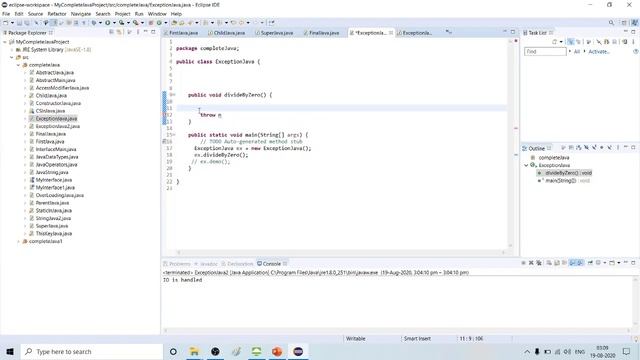Click the Terminate icon in Console toolbar

(x=523, y=263)
